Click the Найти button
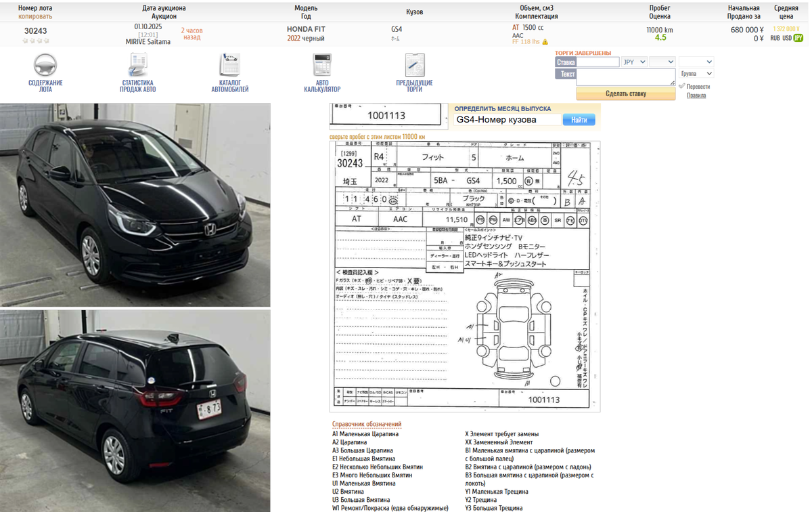The image size is (812, 512). [x=579, y=120]
